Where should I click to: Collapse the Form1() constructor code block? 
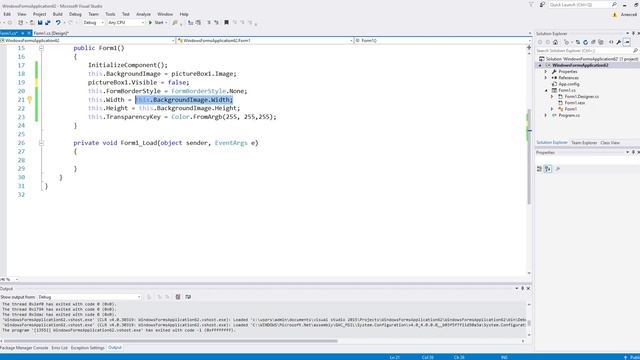pos(41,48)
